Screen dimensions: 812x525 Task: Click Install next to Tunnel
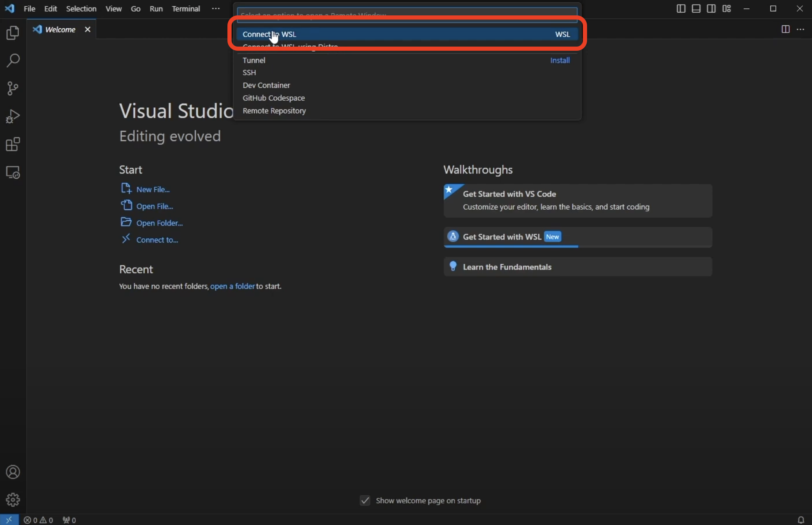point(560,60)
